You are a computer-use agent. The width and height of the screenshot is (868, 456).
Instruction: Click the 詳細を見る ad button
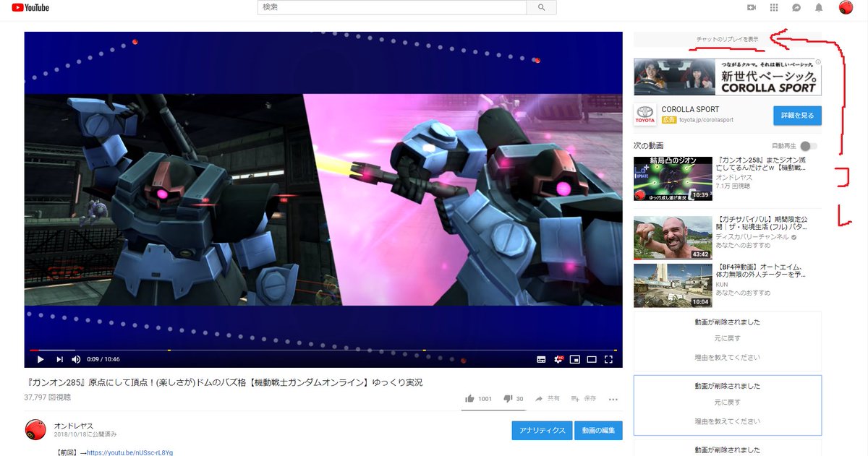(x=797, y=115)
